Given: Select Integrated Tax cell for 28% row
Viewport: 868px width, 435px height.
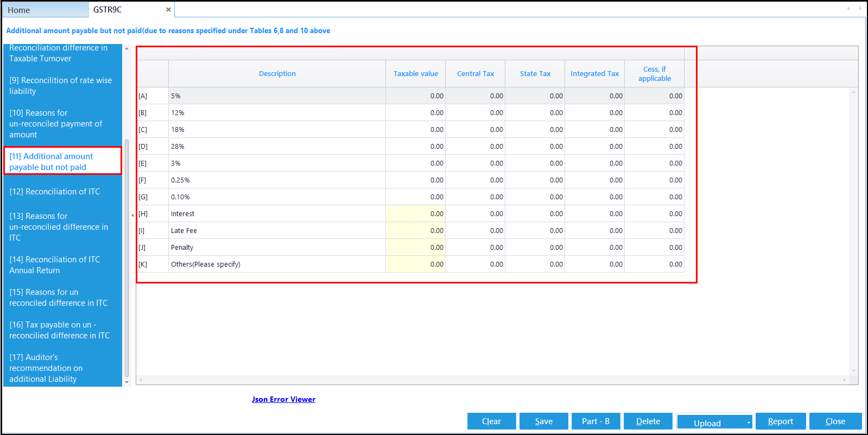Looking at the screenshot, I should click(595, 146).
